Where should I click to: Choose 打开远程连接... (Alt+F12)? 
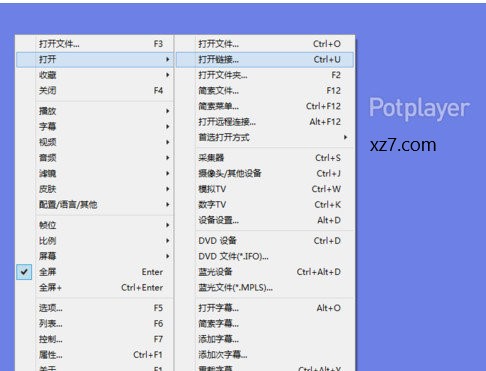click(x=265, y=122)
